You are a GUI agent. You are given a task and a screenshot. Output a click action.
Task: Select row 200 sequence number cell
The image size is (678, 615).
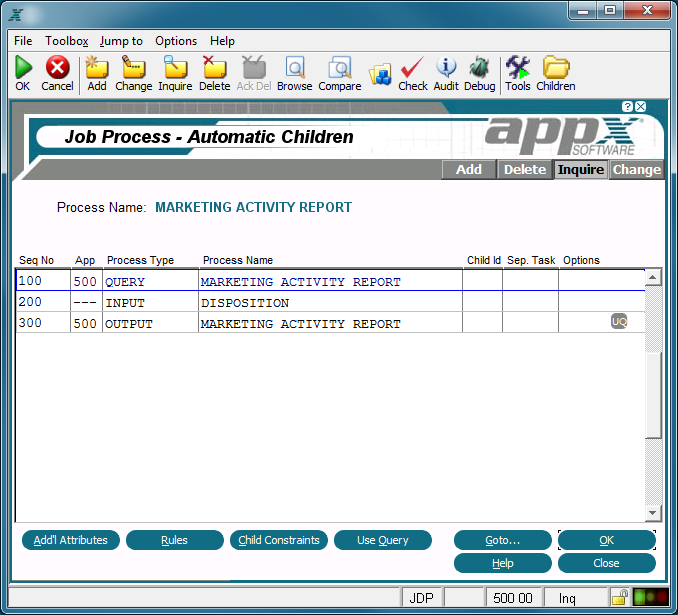point(43,302)
